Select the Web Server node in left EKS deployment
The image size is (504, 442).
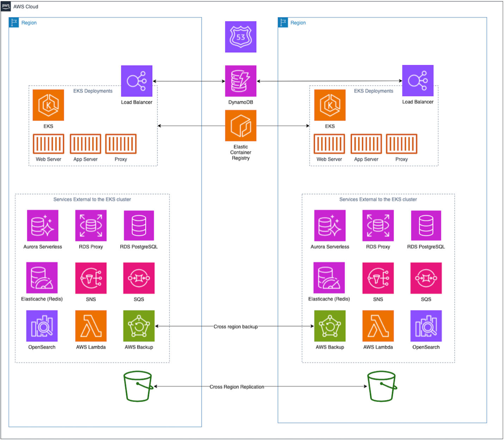click(x=48, y=144)
